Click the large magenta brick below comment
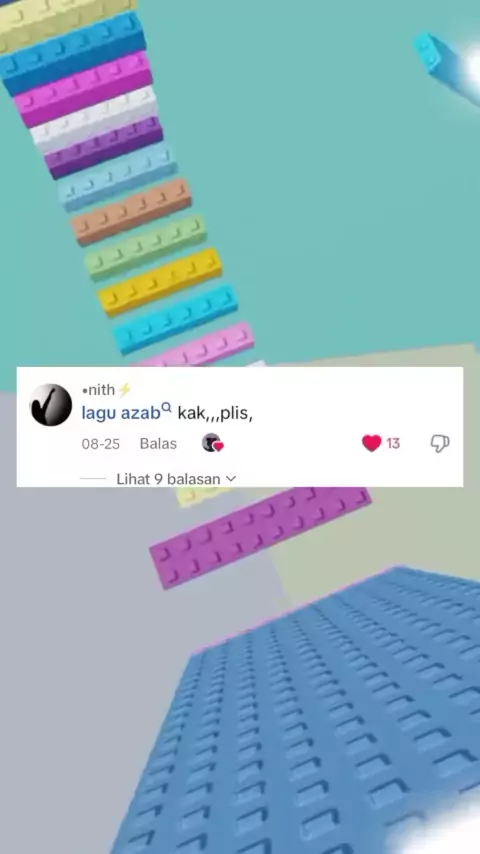The height and width of the screenshot is (854, 480). click(x=260, y=536)
